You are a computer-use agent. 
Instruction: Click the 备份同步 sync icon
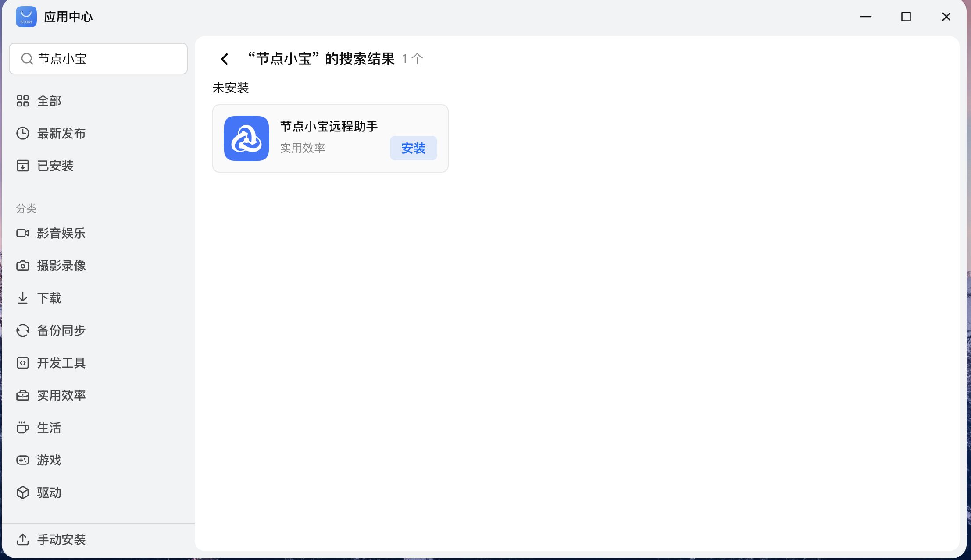(23, 330)
